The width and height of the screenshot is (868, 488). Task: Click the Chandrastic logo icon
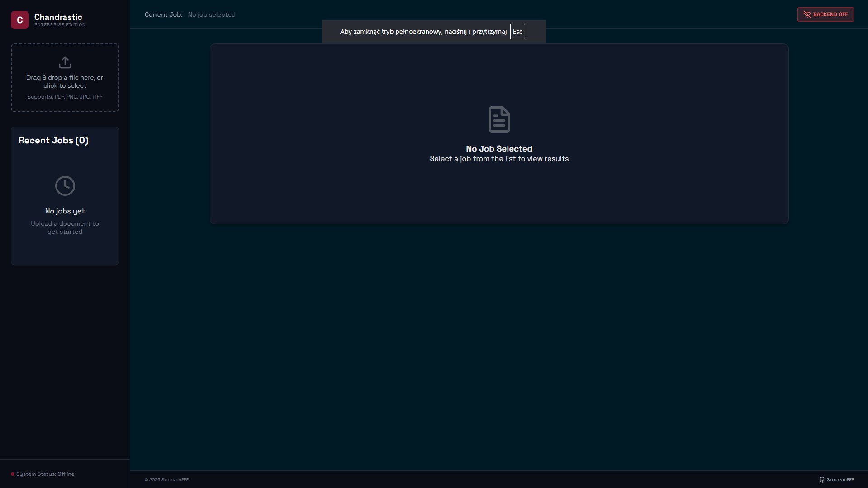coord(20,20)
